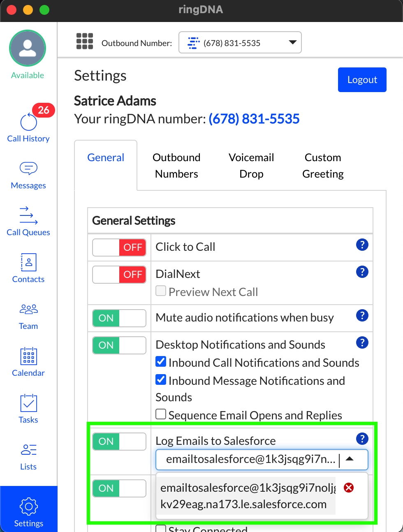The image size is (403, 532).
Task: Open the Team section
Action: pyautogui.click(x=28, y=317)
